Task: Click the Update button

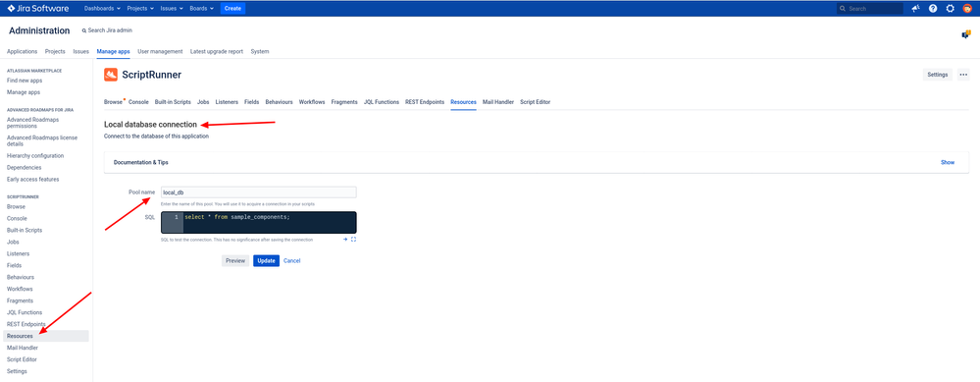Action: click(x=266, y=260)
